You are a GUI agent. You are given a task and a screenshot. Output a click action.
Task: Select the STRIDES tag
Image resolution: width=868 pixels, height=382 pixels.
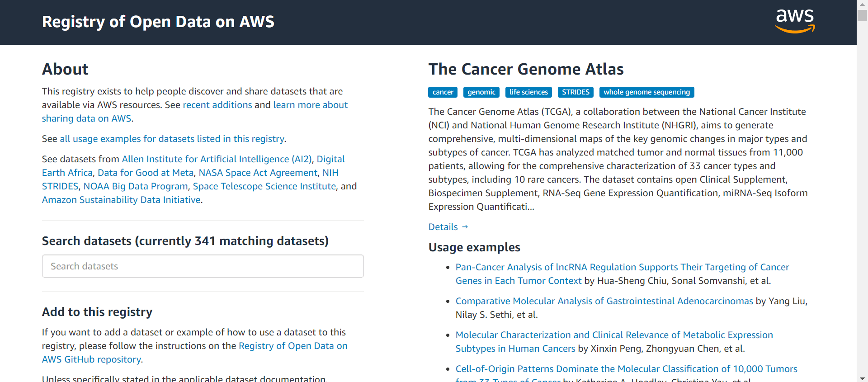pyautogui.click(x=576, y=92)
